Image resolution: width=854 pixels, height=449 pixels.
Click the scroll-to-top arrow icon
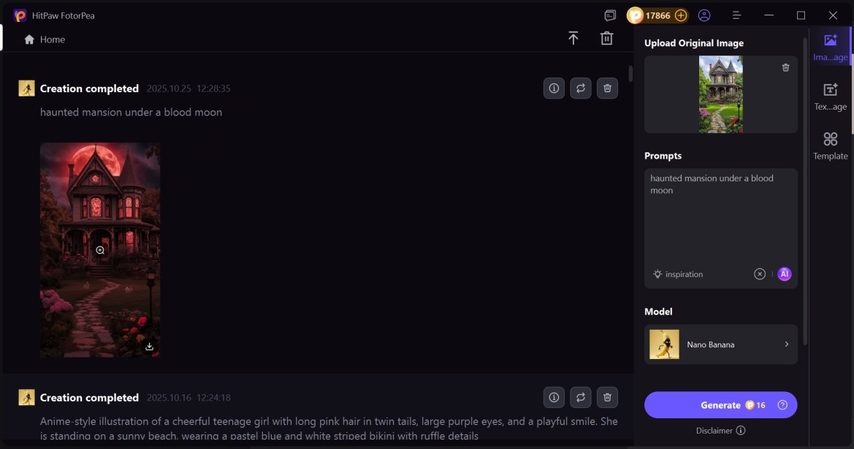[x=573, y=38]
